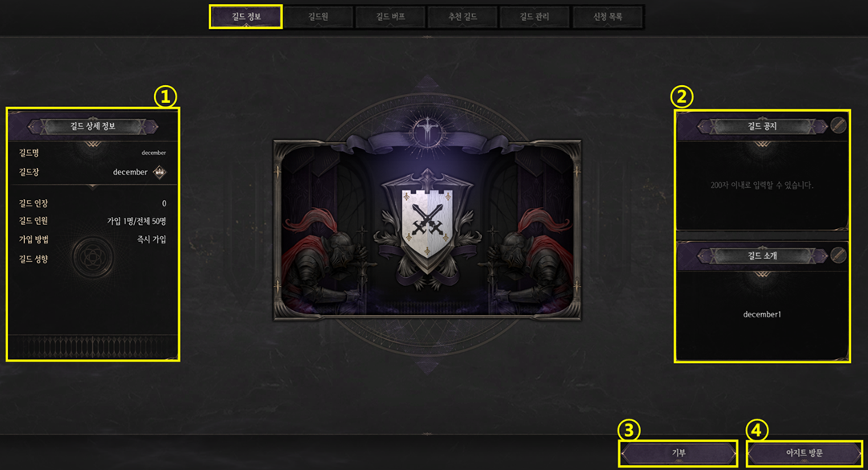
Task: Click the 길드 성향 circular emblem
Action: coord(93,257)
